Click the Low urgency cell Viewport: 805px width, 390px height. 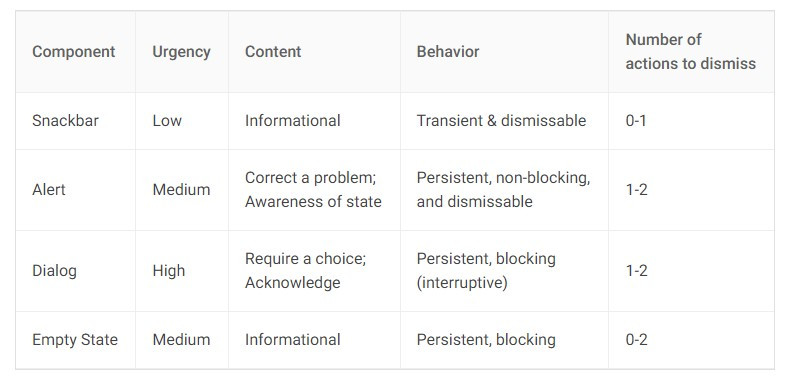(167, 121)
